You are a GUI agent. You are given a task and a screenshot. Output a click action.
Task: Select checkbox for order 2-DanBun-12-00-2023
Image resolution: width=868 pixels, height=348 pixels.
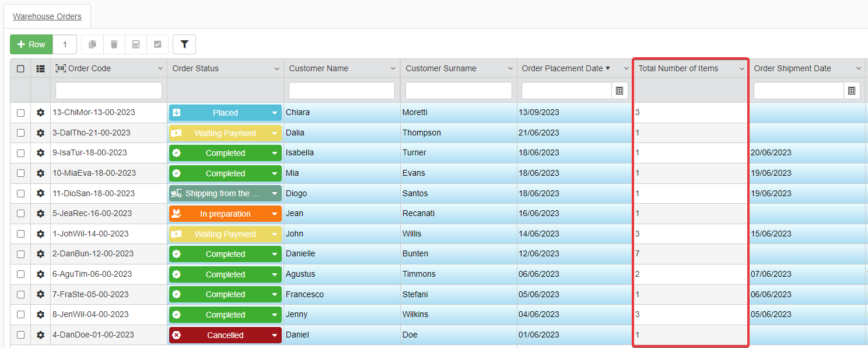[20, 254]
